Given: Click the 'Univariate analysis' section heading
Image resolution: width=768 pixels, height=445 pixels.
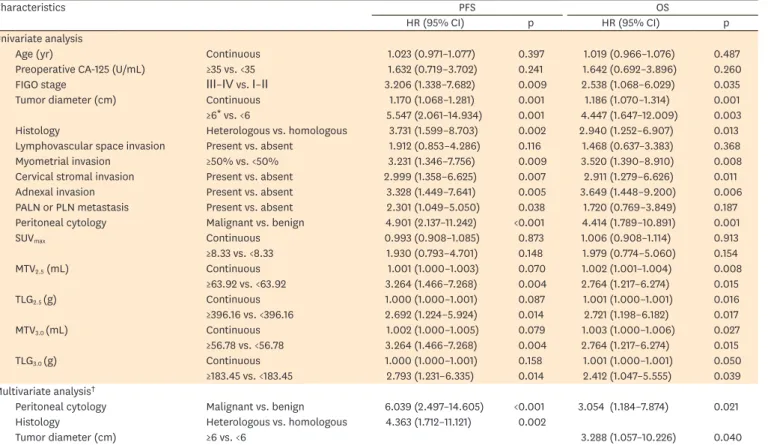Looking at the screenshot, I should click(x=41, y=39).
